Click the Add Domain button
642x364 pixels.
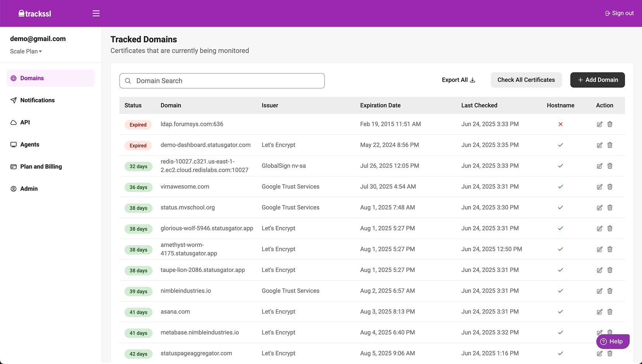click(597, 80)
